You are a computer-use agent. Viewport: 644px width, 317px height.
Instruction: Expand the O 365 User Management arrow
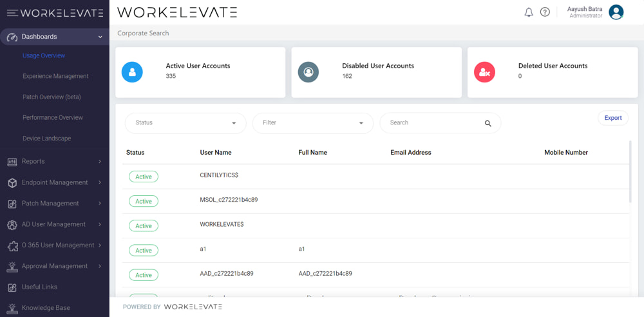click(x=100, y=245)
